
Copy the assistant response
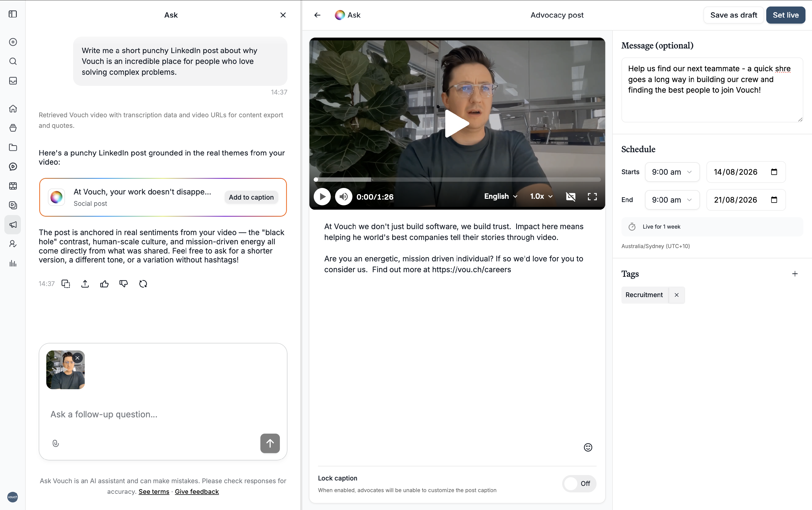(66, 284)
